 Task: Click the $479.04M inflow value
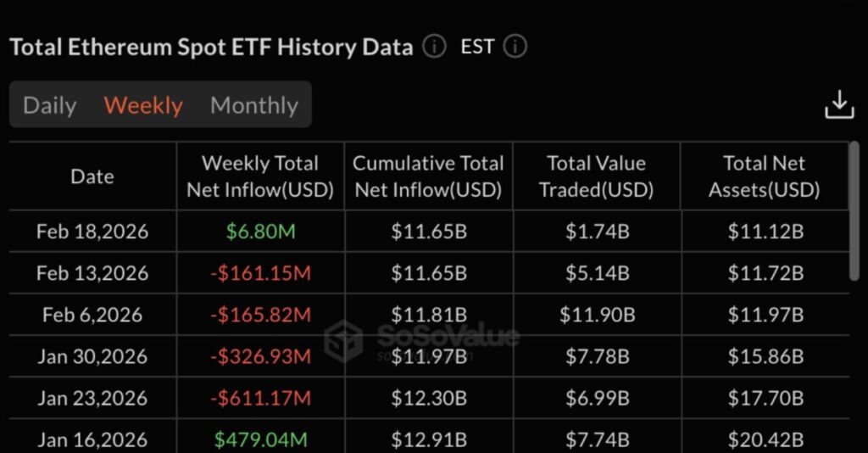click(260, 439)
